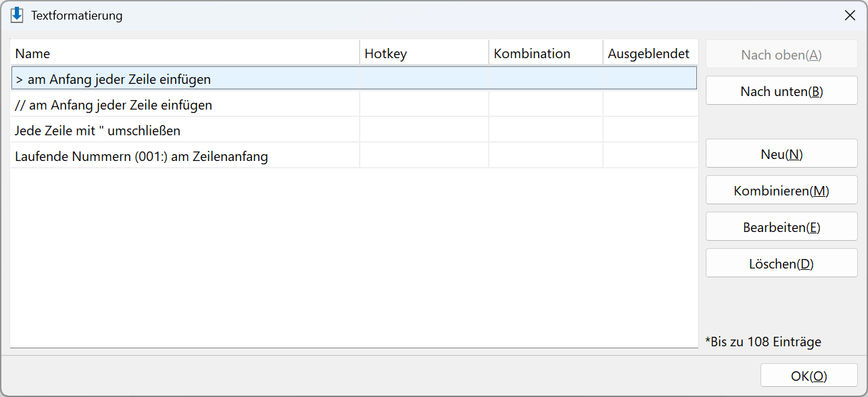This screenshot has width=868, height=397.
Task: Click Hotkey cell of 'Jede Zeile mit "' row
Action: tap(424, 131)
